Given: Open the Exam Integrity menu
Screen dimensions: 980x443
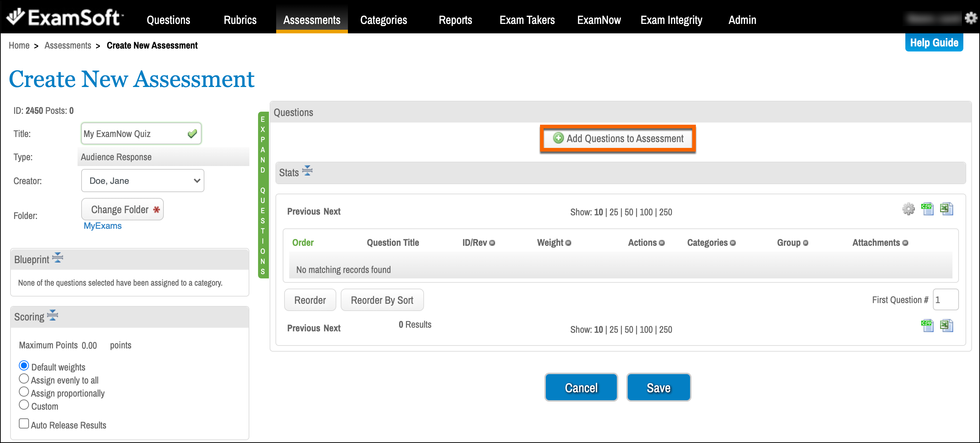Looking at the screenshot, I should (x=671, y=20).
